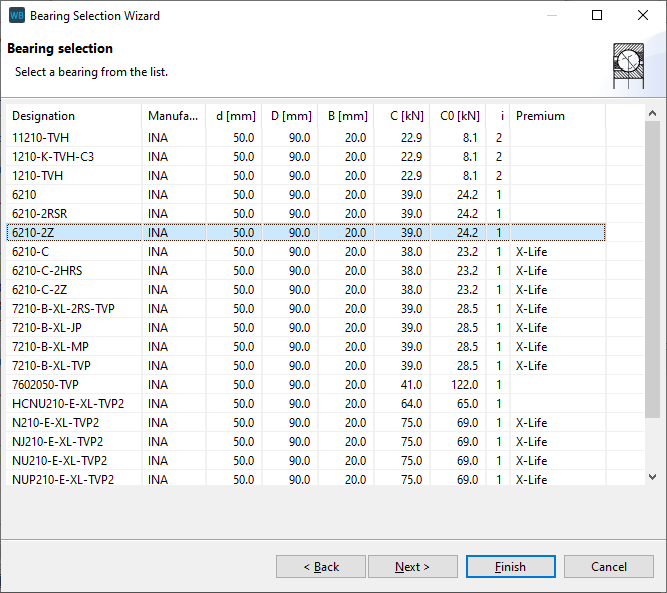Screen dimensions: 667x593
Task: Sort by the C [kN] column header
Action: pyautogui.click(x=402, y=116)
